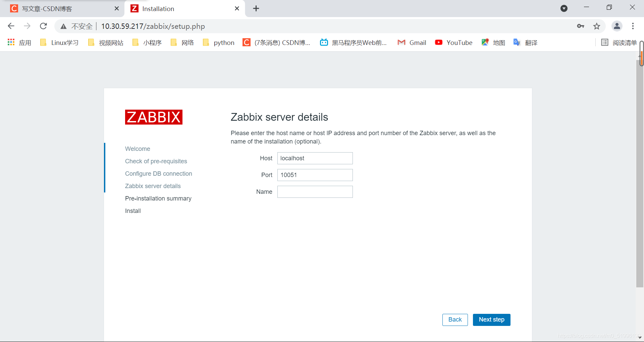
Task: Switch to the 写文章-CSDN博客 tab
Action: click(x=62, y=9)
